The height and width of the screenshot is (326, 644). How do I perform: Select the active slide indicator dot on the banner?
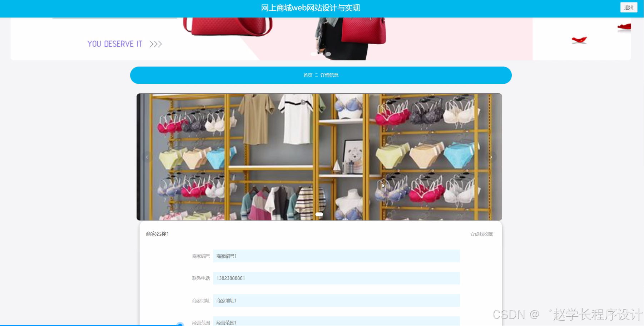pyautogui.click(x=313, y=54)
